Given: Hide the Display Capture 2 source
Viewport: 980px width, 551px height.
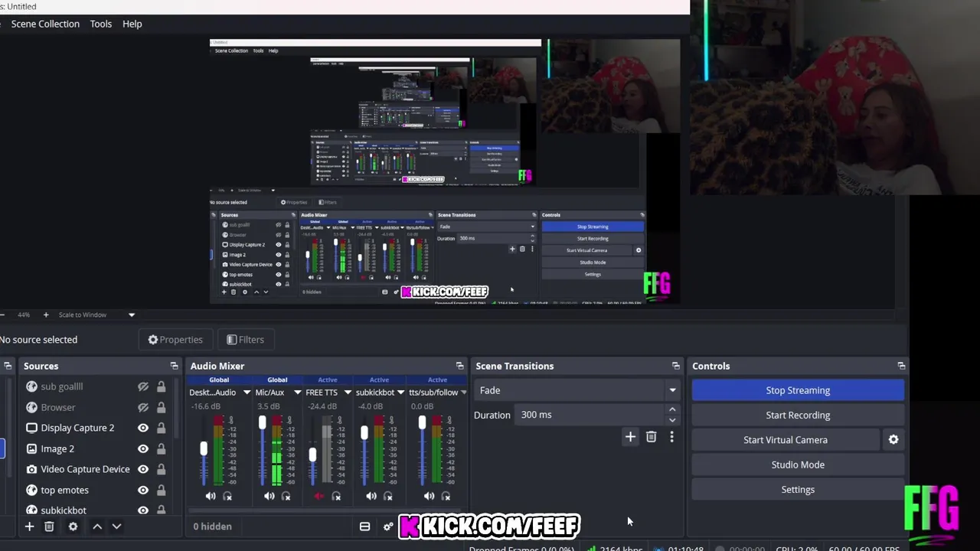Looking at the screenshot, I should tap(143, 428).
